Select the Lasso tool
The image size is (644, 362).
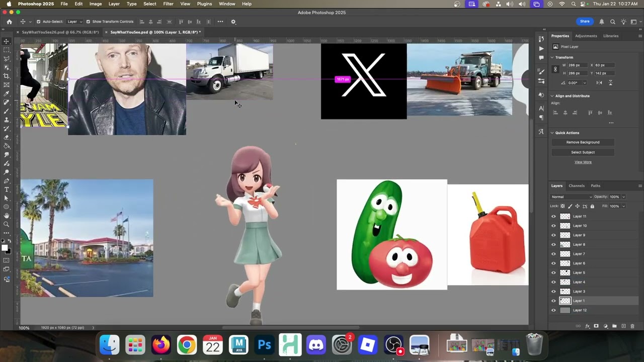[x=7, y=59]
